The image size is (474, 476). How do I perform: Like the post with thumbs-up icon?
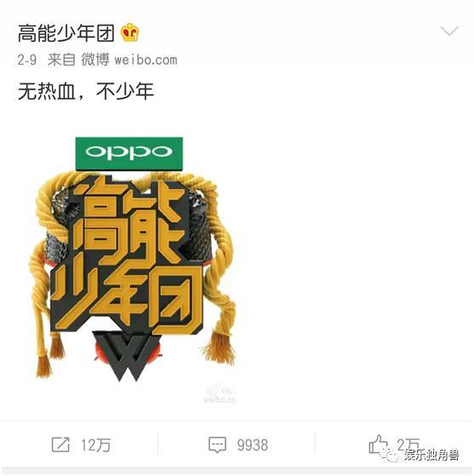click(x=378, y=444)
